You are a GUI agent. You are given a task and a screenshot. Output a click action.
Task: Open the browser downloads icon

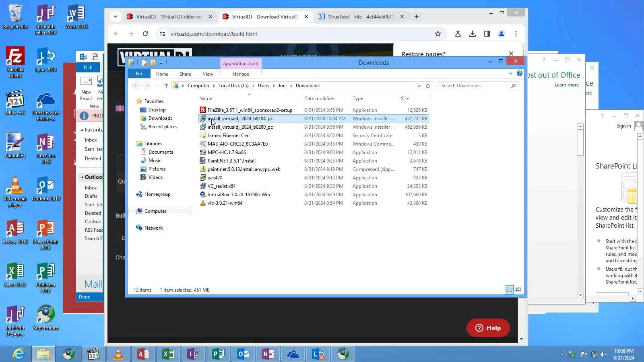click(473, 34)
